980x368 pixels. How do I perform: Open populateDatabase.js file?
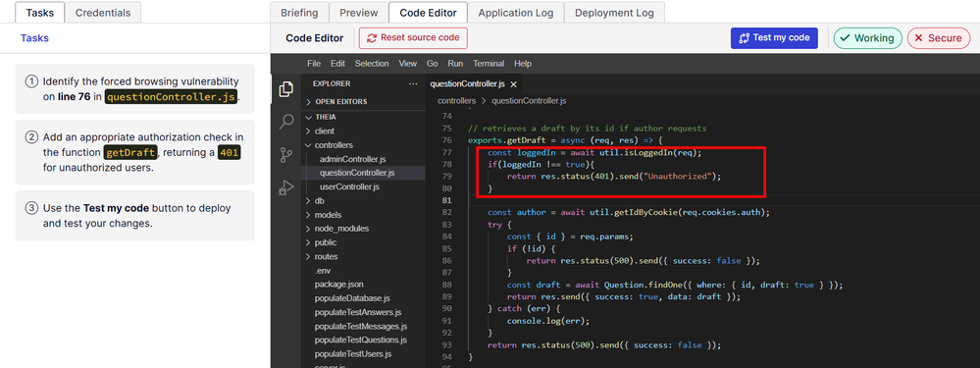click(352, 298)
